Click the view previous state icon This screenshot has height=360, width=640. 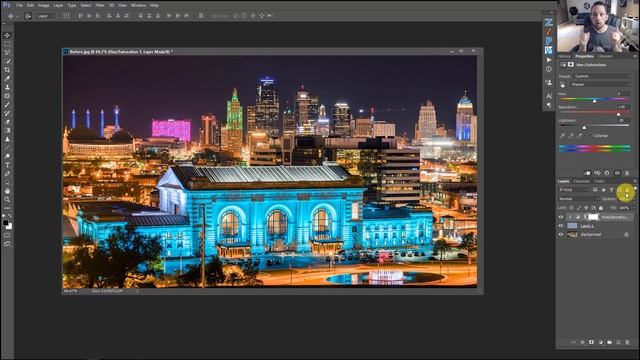tap(597, 173)
